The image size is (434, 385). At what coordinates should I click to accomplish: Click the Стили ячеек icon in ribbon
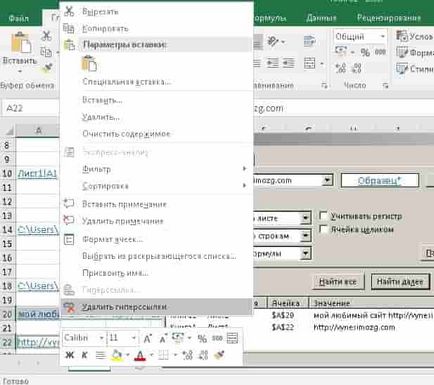pyautogui.click(x=402, y=69)
